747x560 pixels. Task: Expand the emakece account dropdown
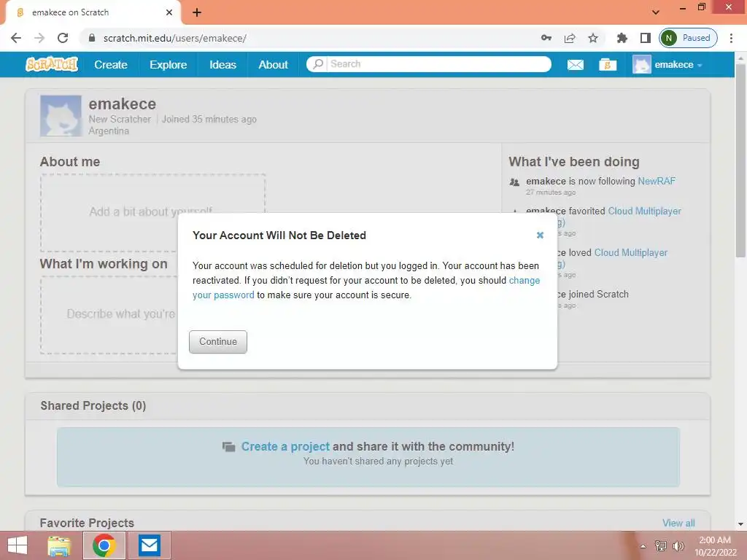pyautogui.click(x=678, y=65)
